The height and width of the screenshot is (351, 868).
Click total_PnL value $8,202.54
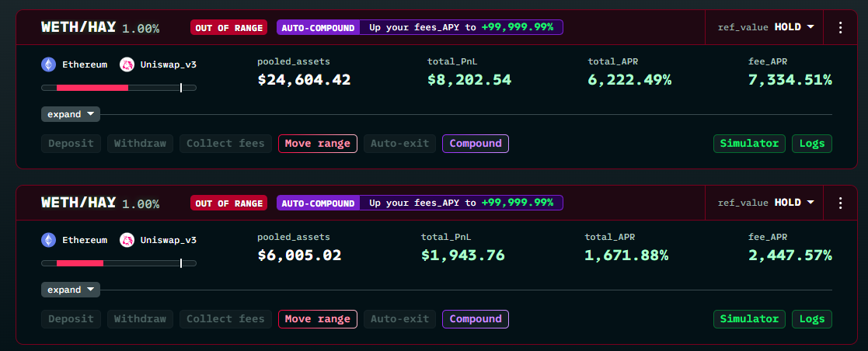click(x=469, y=80)
